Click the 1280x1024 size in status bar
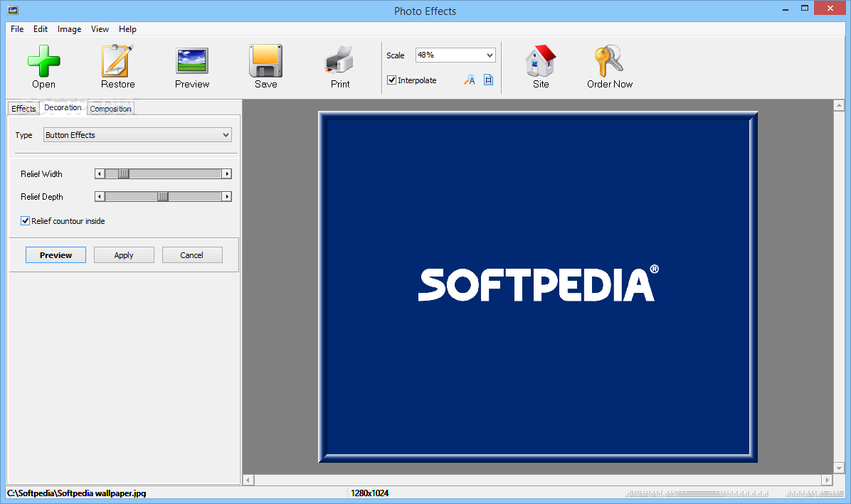The width and height of the screenshot is (851, 504). pos(369,493)
